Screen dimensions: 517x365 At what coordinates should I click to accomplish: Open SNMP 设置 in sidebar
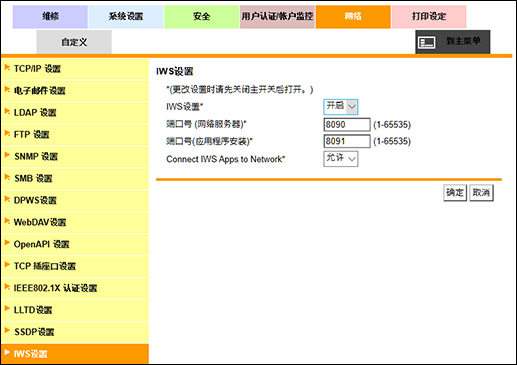coord(75,157)
